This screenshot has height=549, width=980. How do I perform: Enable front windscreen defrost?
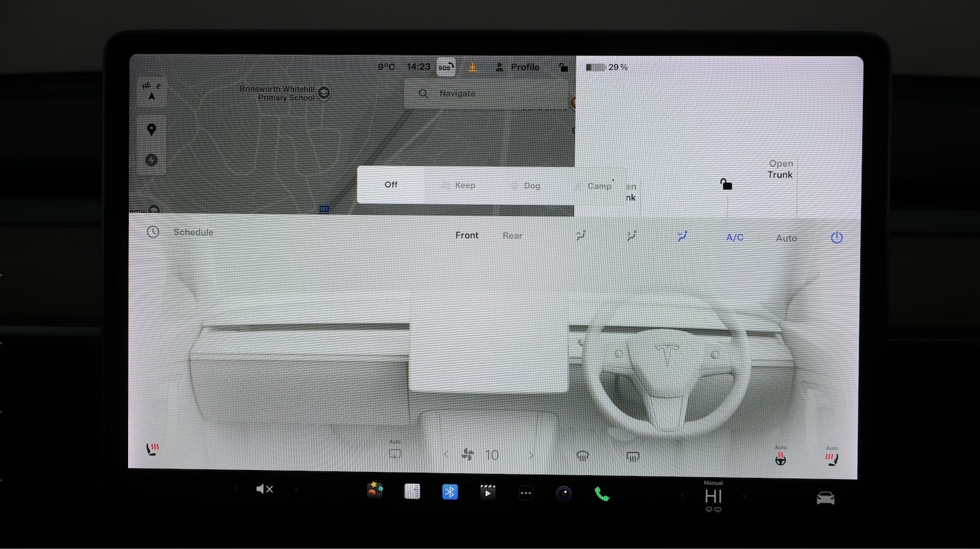(x=583, y=456)
